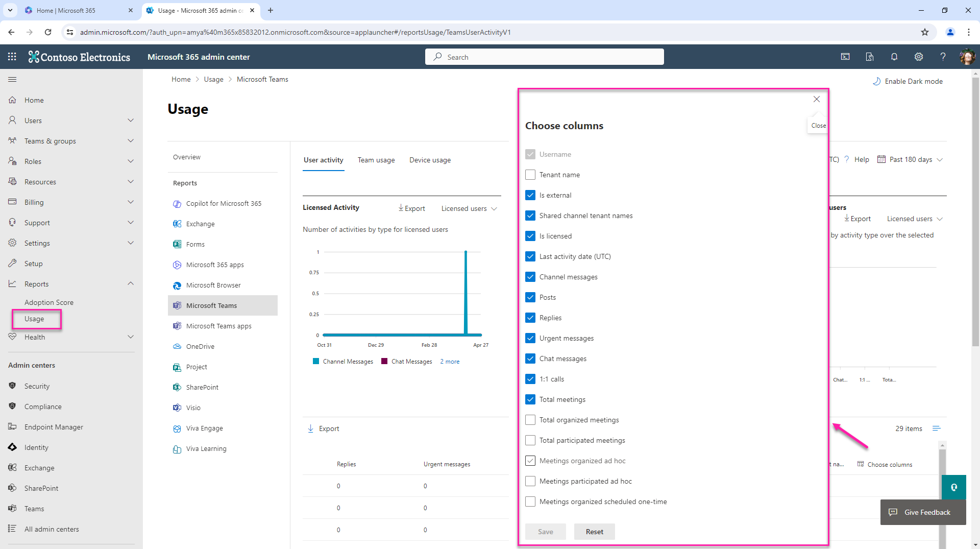Viewport: 980px width, 549px height.
Task: Click the Give Feedback button
Action: 923,512
